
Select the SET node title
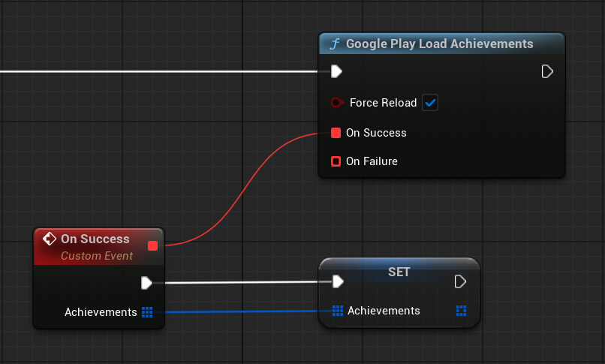point(399,272)
